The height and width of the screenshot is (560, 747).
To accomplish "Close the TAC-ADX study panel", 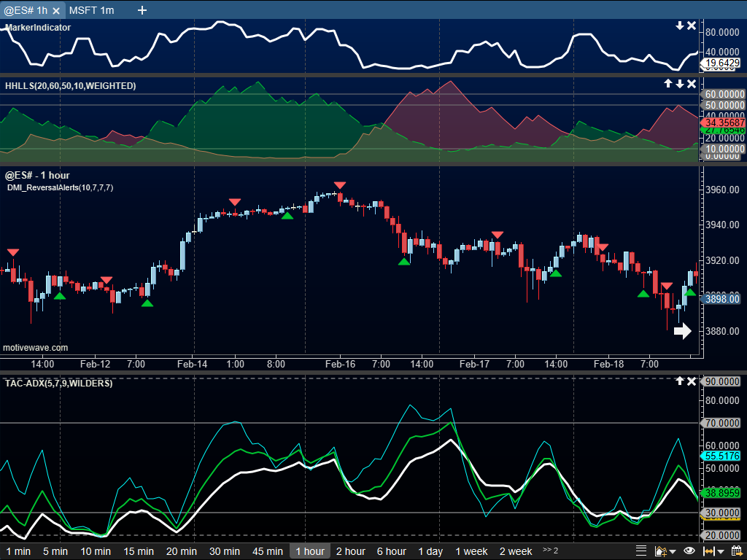I will (x=691, y=381).
